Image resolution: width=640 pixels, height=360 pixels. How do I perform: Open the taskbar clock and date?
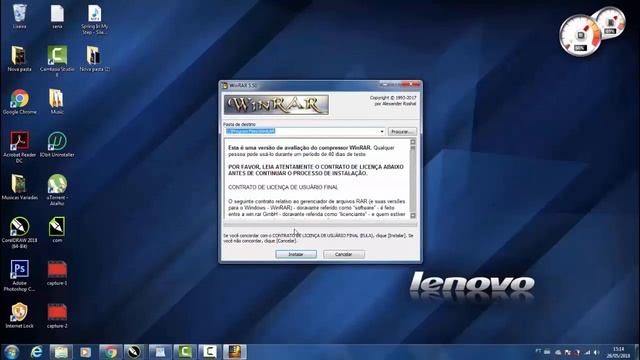pyautogui.click(x=618, y=352)
